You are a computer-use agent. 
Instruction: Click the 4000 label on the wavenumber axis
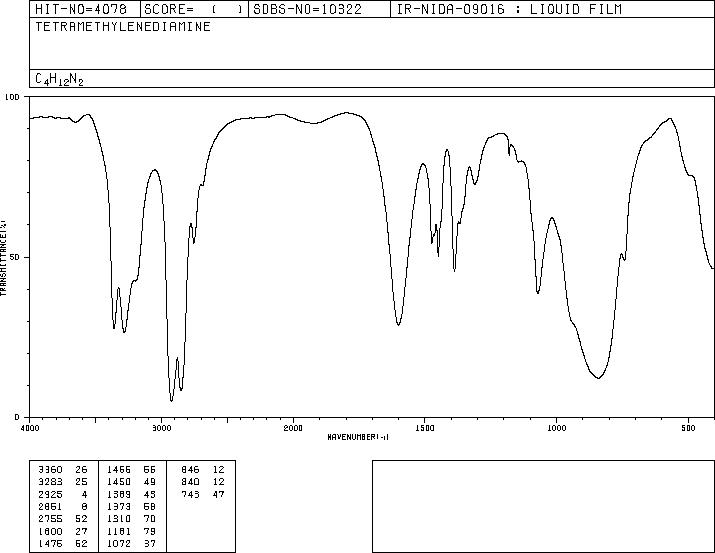click(x=30, y=428)
